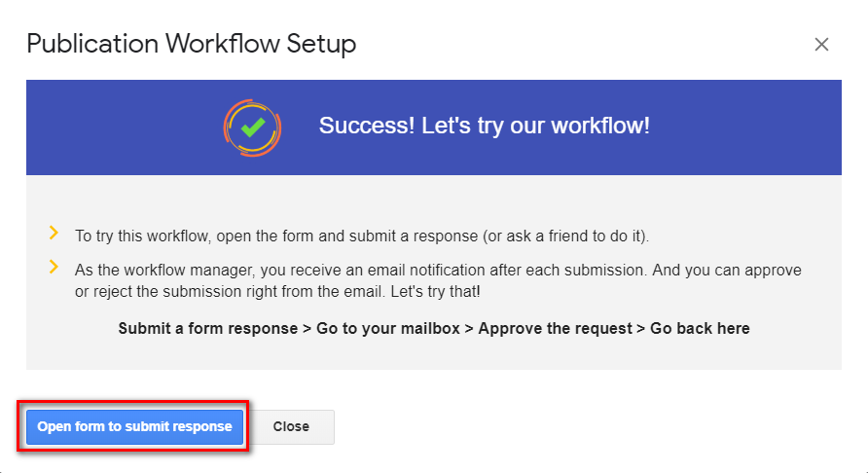Click the 'Let's try that!' sentence
868x473 pixels.
436,291
